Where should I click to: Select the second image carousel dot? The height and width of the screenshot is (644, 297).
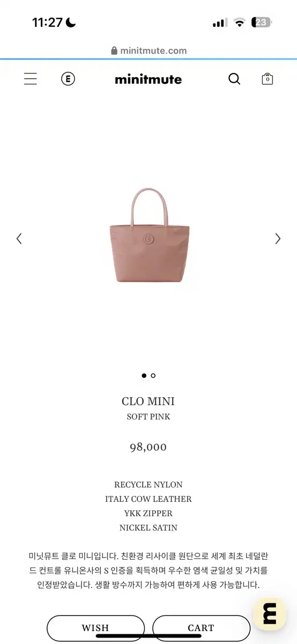[x=153, y=376]
